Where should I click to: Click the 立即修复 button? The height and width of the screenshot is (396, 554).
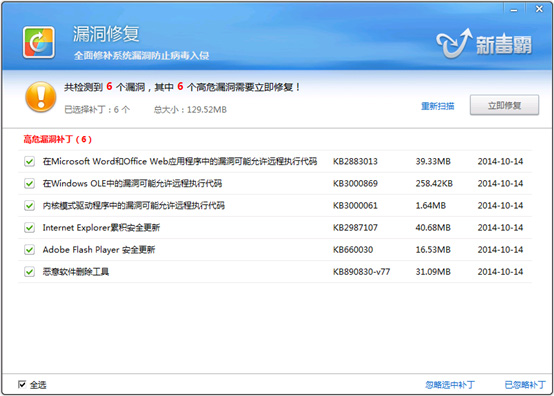(504, 105)
